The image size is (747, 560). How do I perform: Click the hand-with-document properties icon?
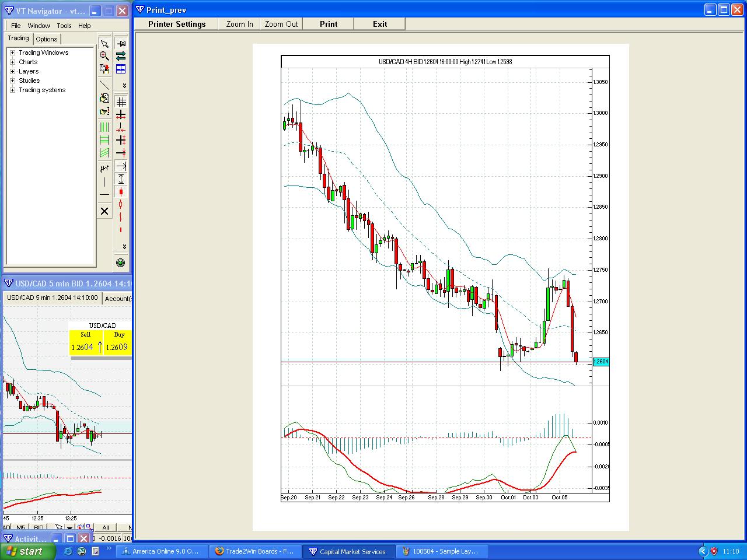point(104,99)
